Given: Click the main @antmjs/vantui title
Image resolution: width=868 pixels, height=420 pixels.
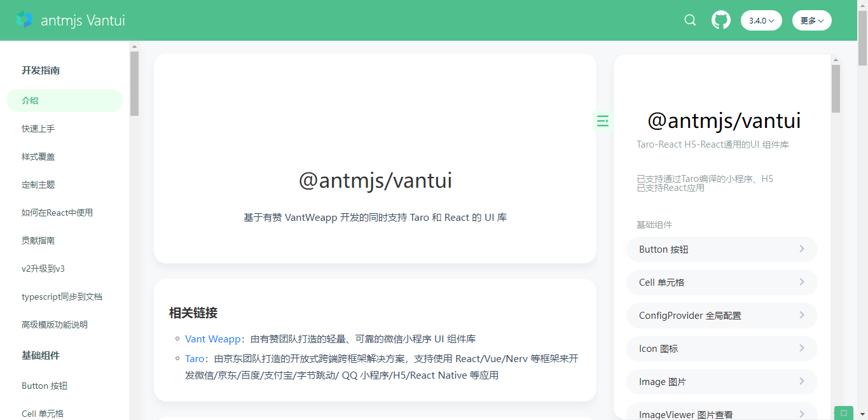Looking at the screenshot, I should tap(375, 181).
